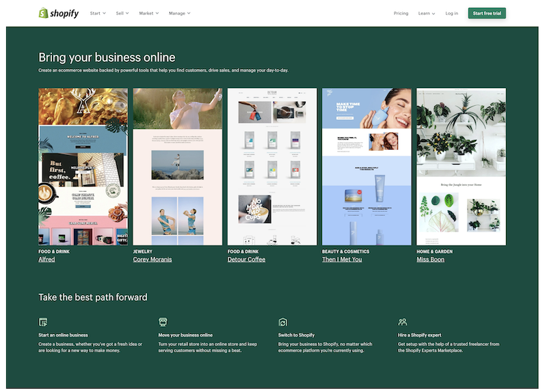Open the Manage dropdown menu

[x=180, y=13]
